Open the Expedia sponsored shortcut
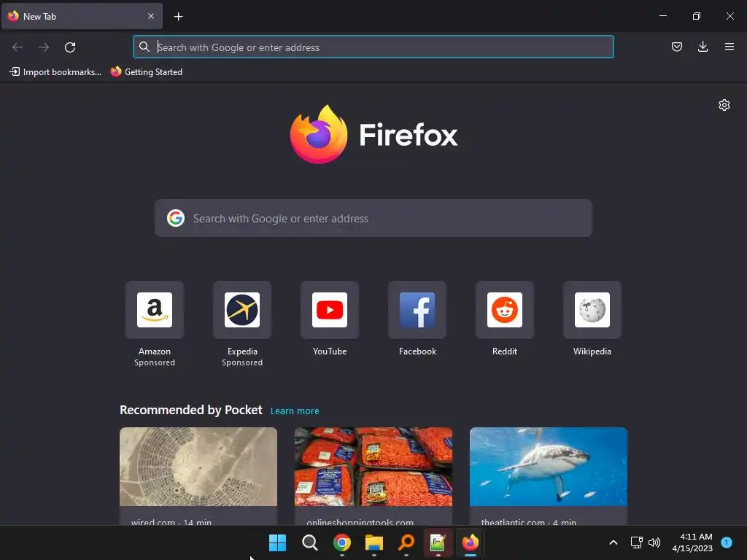This screenshot has width=747, height=560. pyautogui.click(x=242, y=309)
